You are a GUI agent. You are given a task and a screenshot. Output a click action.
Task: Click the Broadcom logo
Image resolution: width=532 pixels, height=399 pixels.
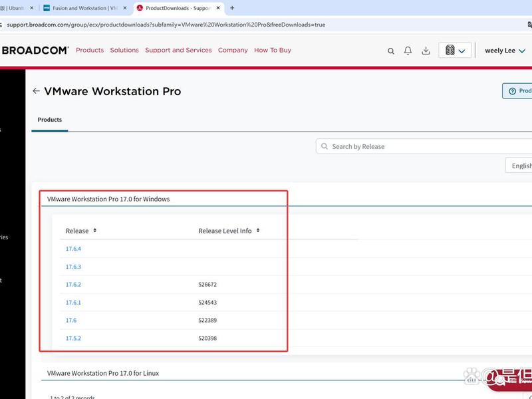35,51
